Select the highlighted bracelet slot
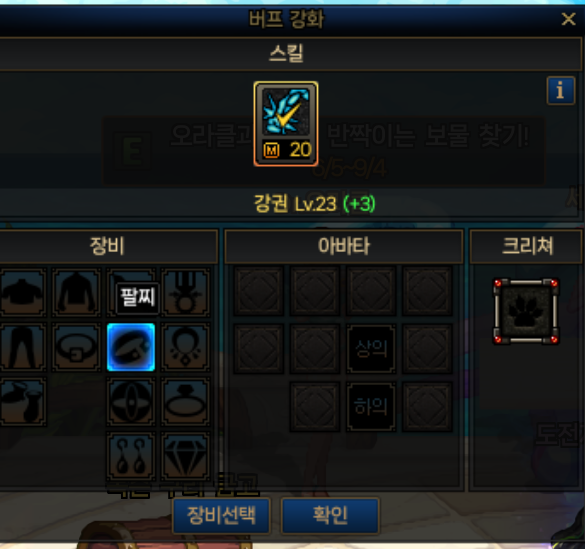The width and height of the screenshot is (585, 549). (x=131, y=347)
